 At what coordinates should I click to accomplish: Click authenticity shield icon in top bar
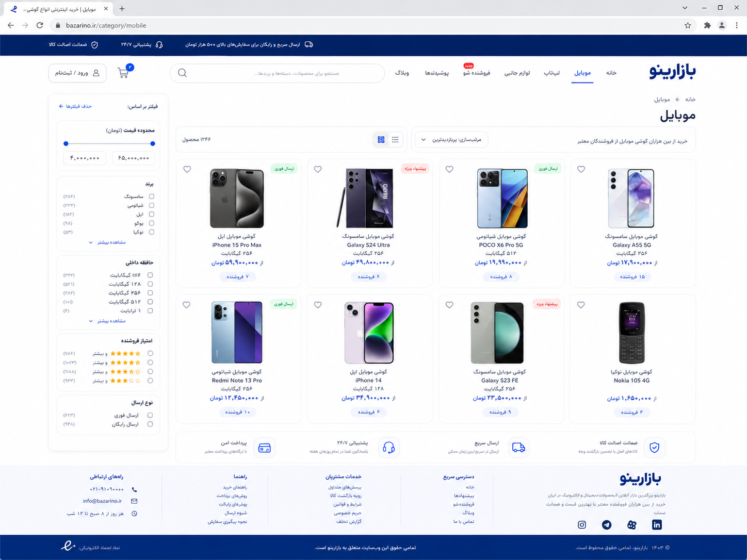[x=94, y=45]
